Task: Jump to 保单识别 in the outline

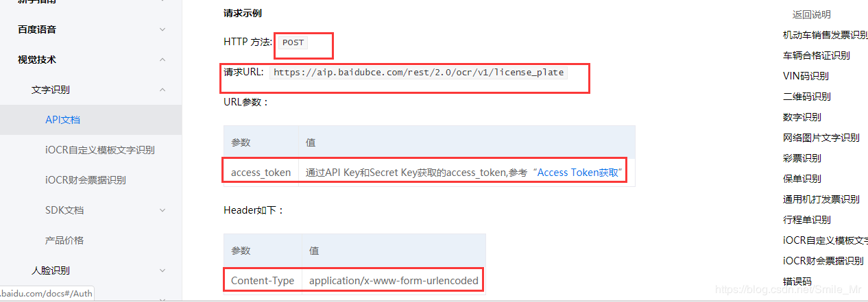Action: 801,179
